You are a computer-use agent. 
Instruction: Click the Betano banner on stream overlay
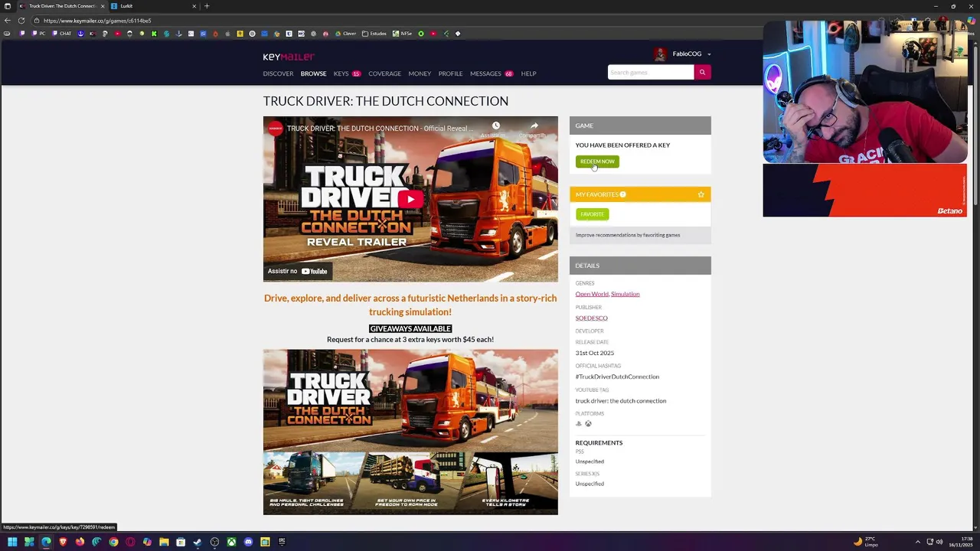point(864,191)
